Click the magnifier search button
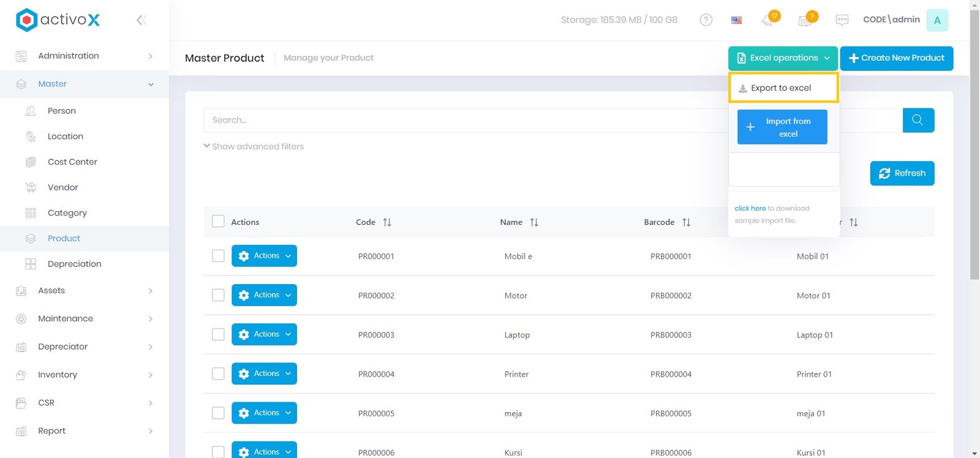 (x=918, y=120)
